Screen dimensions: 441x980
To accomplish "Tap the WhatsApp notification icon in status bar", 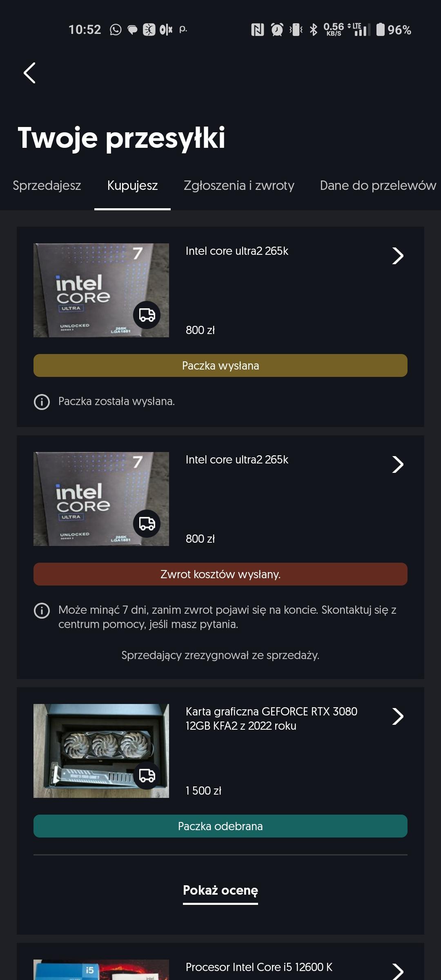I will click(116, 30).
